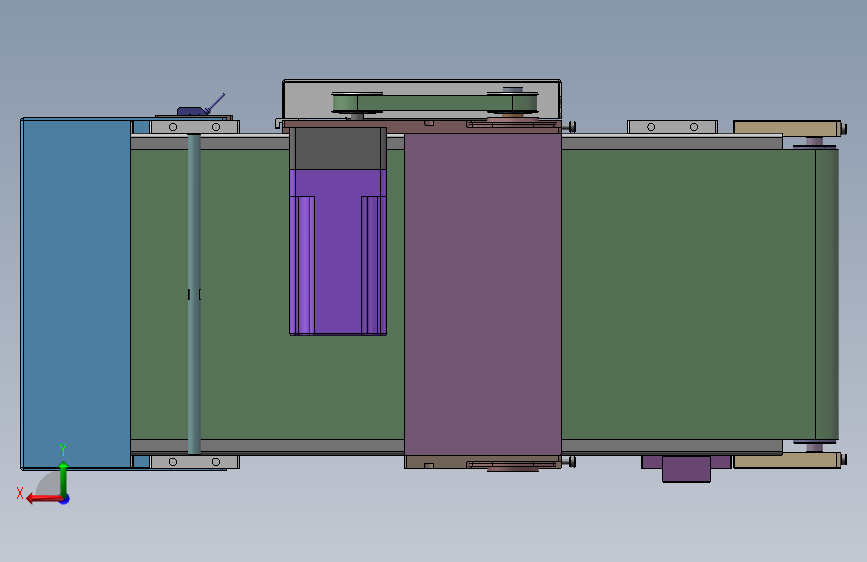The height and width of the screenshot is (562, 867).
Task: Select the left timing pulley in the housing
Action: coord(357,103)
